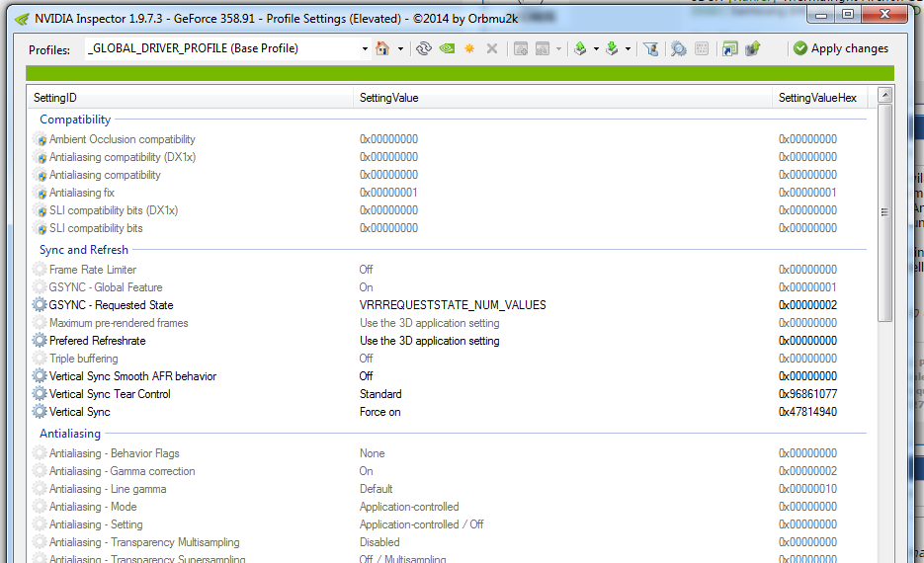Select the Antialiasing - Transparency Multisampling row
This screenshot has height=563, width=924.
448,542
